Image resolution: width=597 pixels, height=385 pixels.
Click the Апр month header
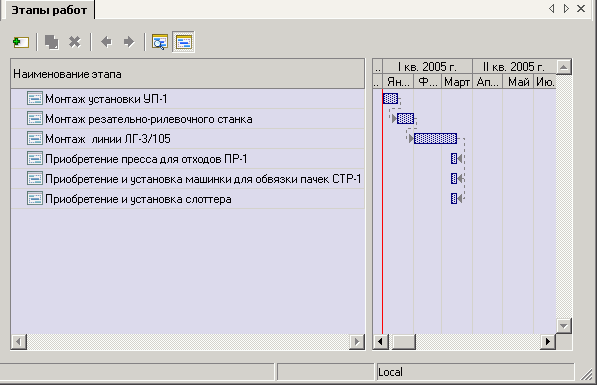click(487, 81)
